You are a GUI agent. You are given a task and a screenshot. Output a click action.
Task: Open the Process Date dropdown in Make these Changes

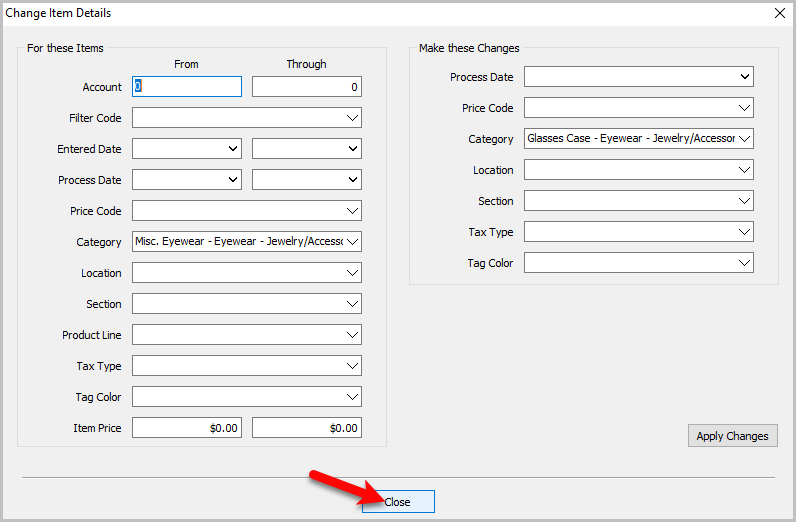coord(639,77)
